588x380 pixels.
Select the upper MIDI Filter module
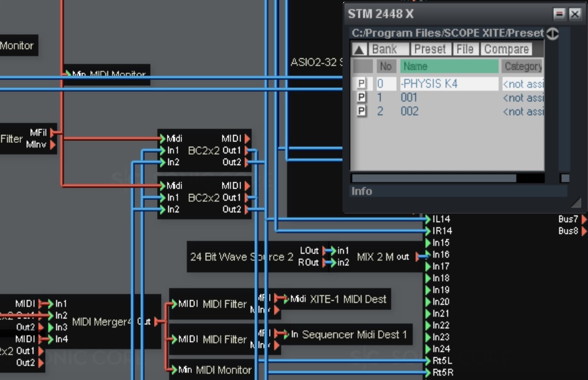pyautogui.click(x=225, y=304)
